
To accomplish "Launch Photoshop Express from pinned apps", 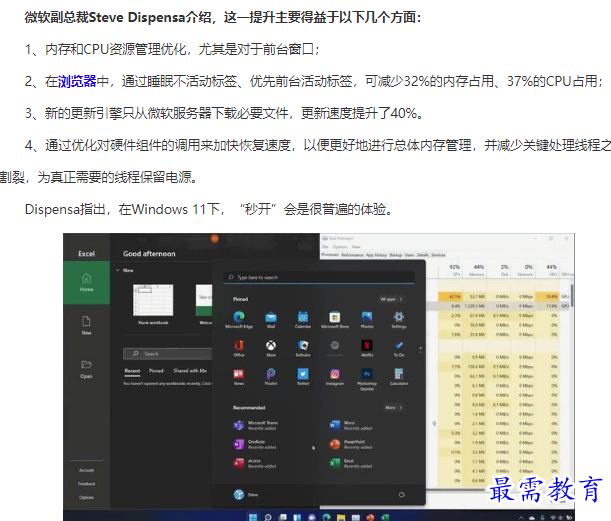I will tap(367, 379).
